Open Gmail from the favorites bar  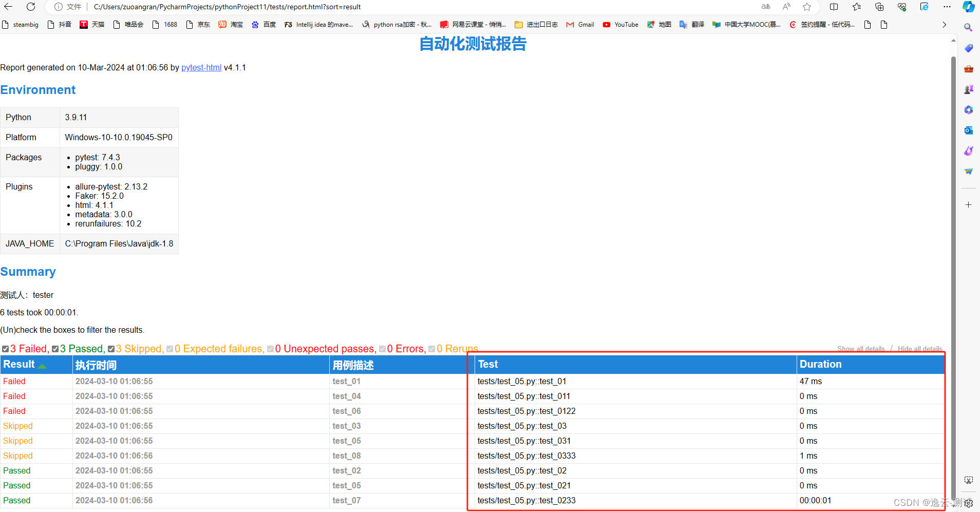(x=580, y=24)
